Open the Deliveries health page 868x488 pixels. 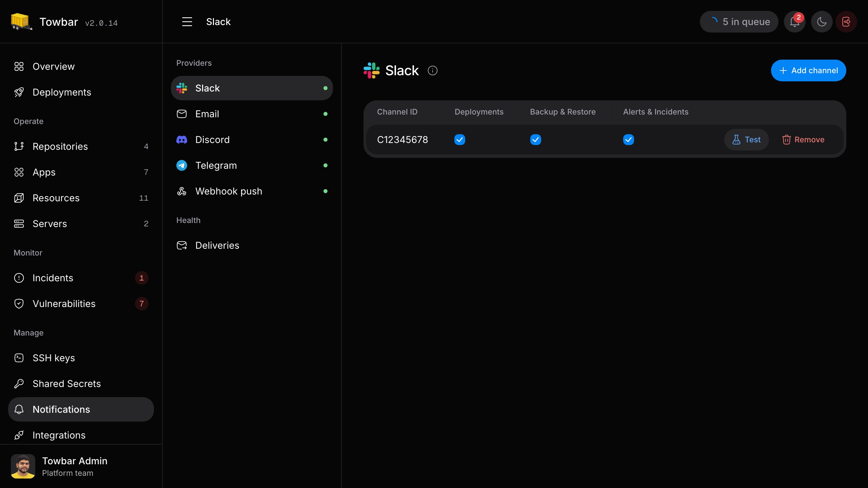[x=252, y=245]
